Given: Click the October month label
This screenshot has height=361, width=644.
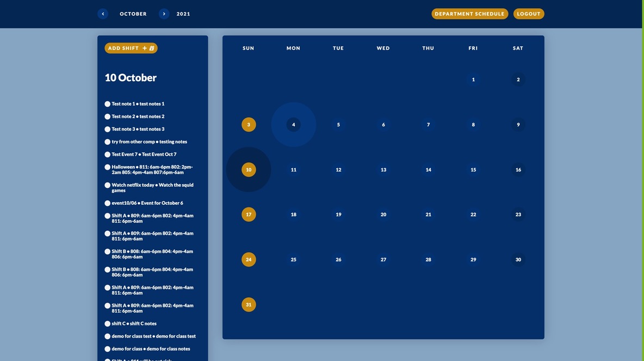Looking at the screenshot, I should point(133,14).
